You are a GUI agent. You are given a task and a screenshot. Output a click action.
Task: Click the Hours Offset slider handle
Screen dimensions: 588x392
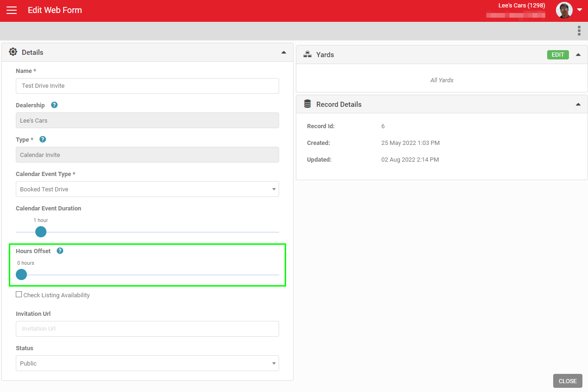coord(21,274)
